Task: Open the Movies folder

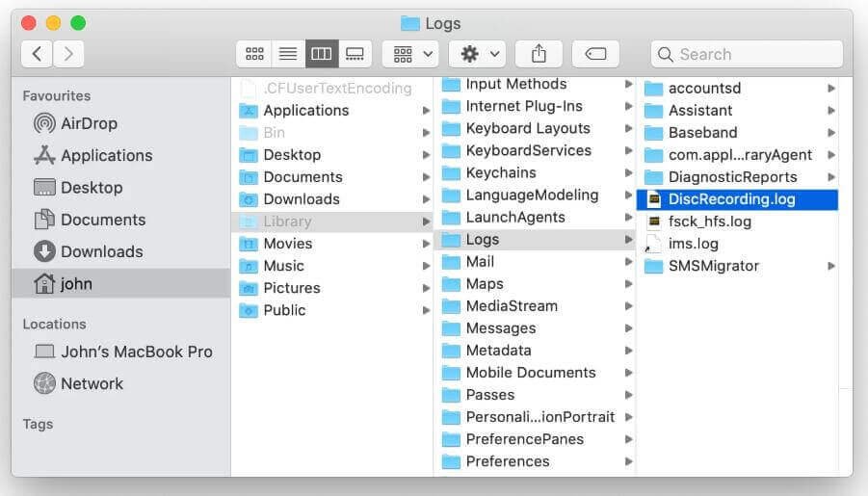Action: coord(332,244)
